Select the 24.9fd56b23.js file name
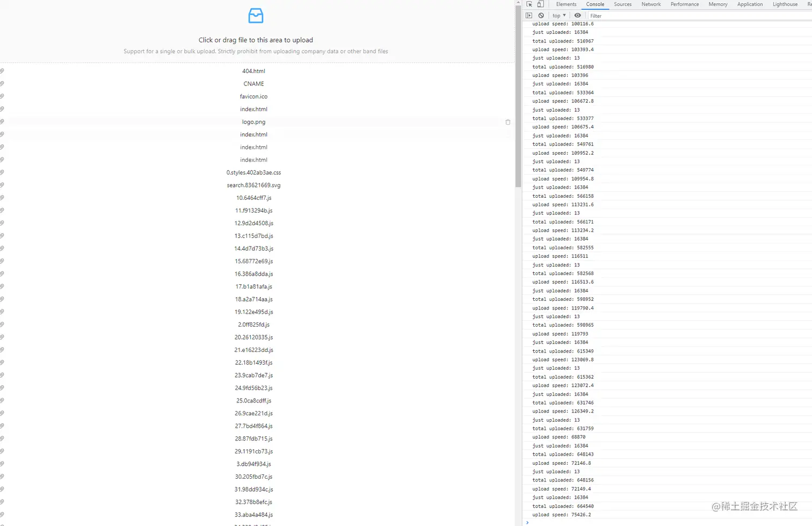812x526 pixels. coord(253,388)
